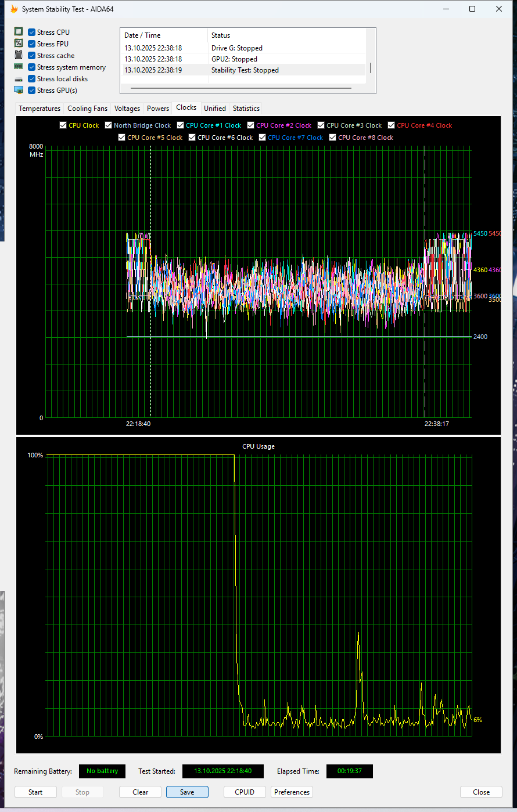Image resolution: width=517 pixels, height=812 pixels.
Task: Select the Stress CPU processor chip icon
Action: (x=18, y=31)
